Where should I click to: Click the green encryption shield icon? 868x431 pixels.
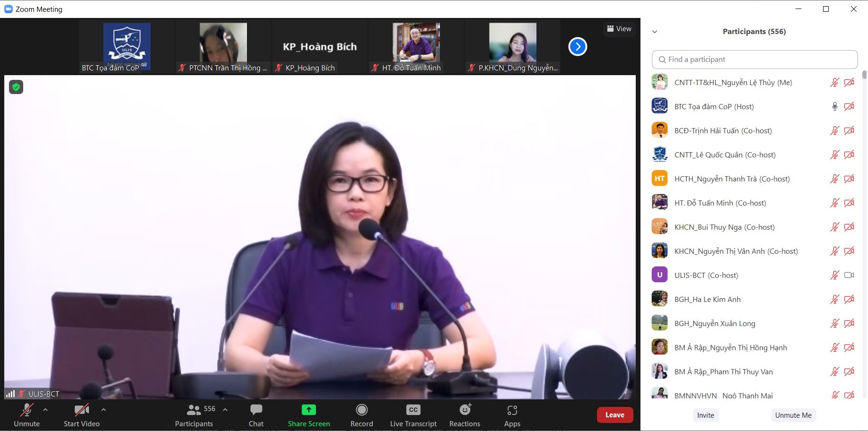point(16,87)
